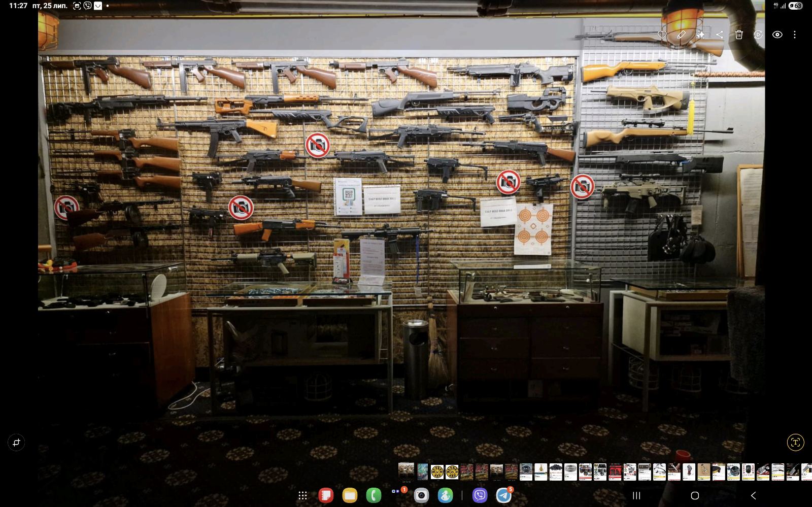Open Viber from the taskbar
The width and height of the screenshot is (812, 507).
(x=480, y=495)
